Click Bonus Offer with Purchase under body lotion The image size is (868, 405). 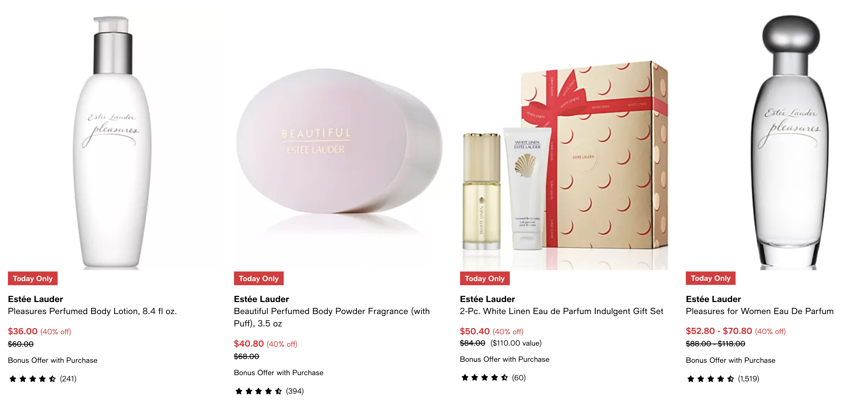point(52,360)
